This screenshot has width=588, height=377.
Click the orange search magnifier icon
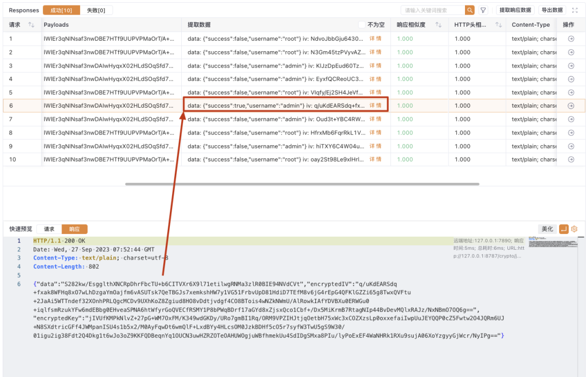click(x=469, y=10)
